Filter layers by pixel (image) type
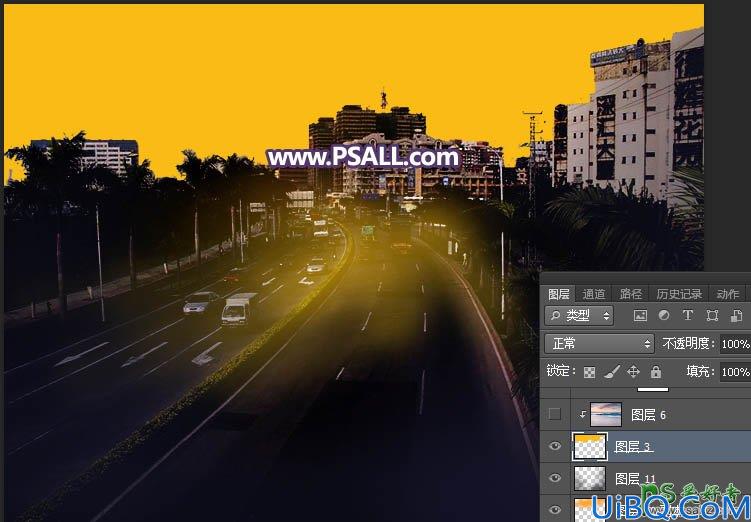This screenshot has height=522, width=751. coord(640,315)
